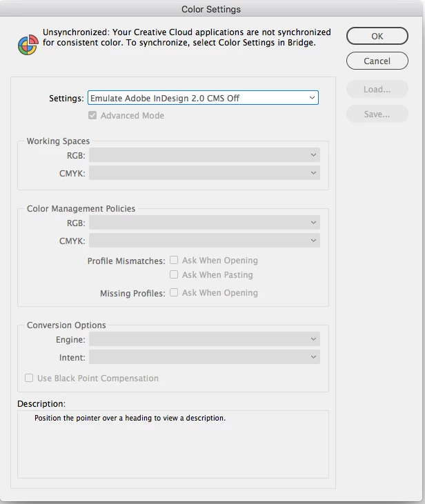This screenshot has height=504, width=425.
Task: Open the Working Spaces CMYK dropdown
Action: pyautogui.click(x=204, y=173)
